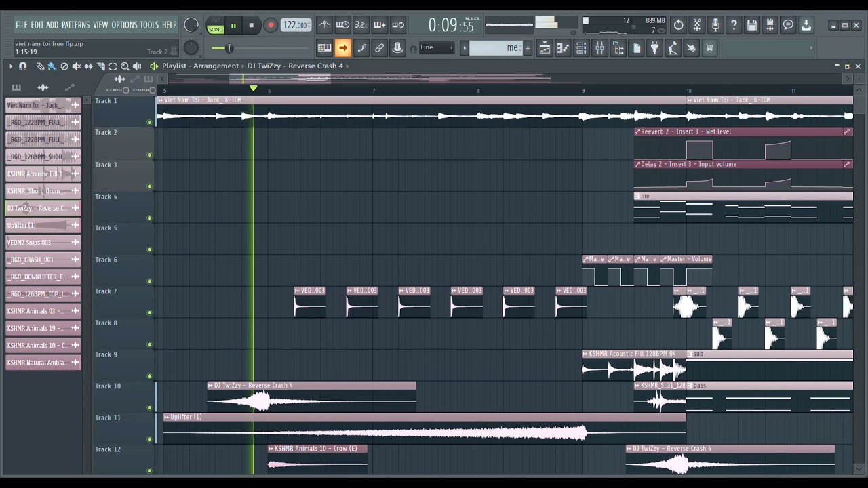Mute Track 9 with green dot
868x488 pixels.
pos(149,376)
